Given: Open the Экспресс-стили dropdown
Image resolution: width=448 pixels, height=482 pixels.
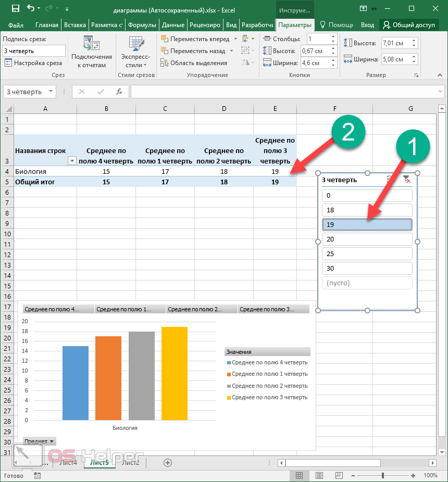Looking at the screenshot, I should click(x=135, y=54).
